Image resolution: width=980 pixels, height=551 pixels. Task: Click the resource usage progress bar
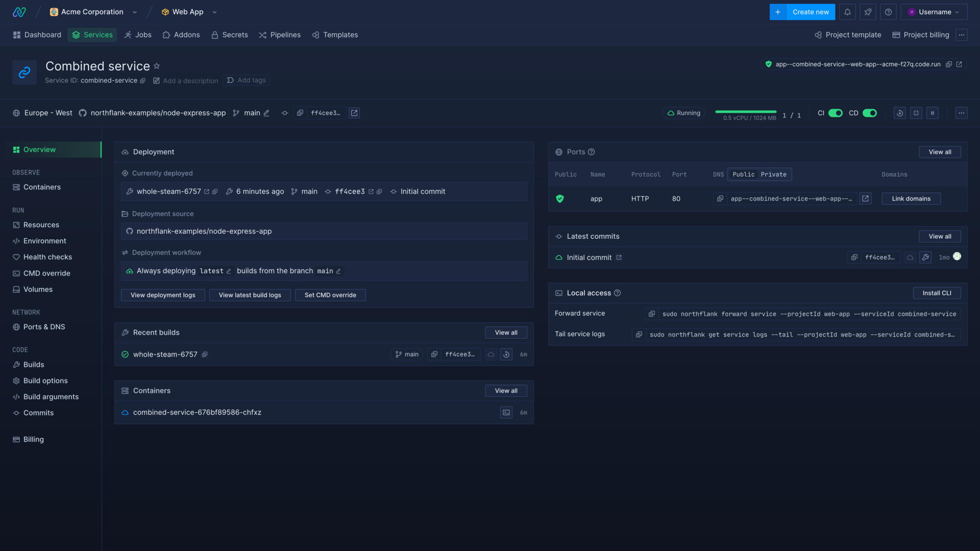[x=746, y=112]
